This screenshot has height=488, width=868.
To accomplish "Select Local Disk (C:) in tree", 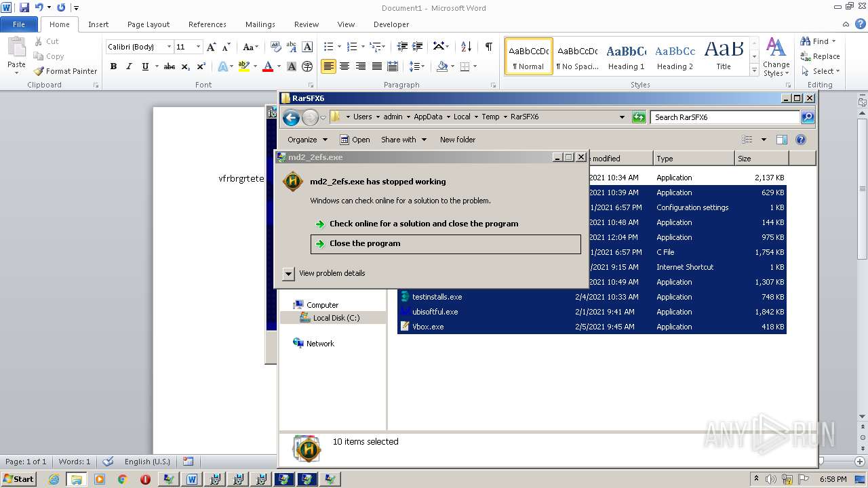I will coord(336,318).
